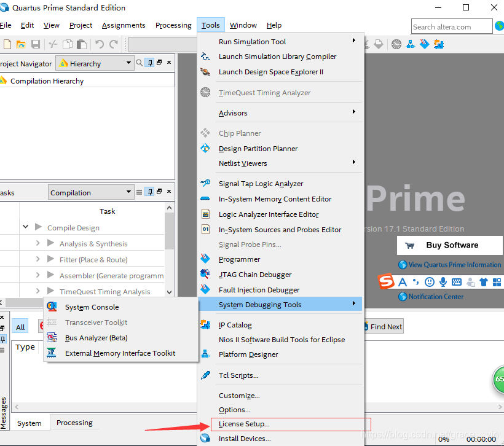Select Platform Designer menu entry
Viewport: 504px width, 446px height.
pyautogui.click(x=280, y=354)
